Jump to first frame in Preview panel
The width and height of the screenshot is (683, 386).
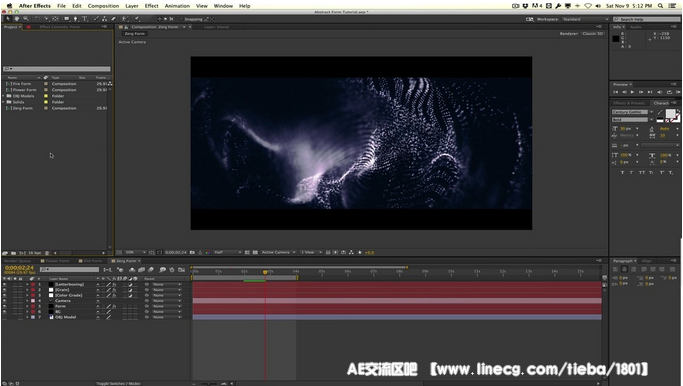tap(616, 92)
